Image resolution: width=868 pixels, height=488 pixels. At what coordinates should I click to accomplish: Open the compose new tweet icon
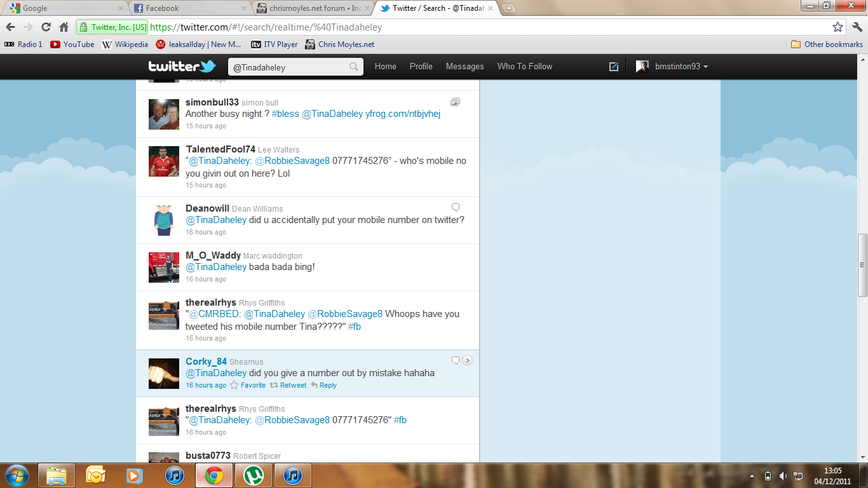tap(614, 67)
